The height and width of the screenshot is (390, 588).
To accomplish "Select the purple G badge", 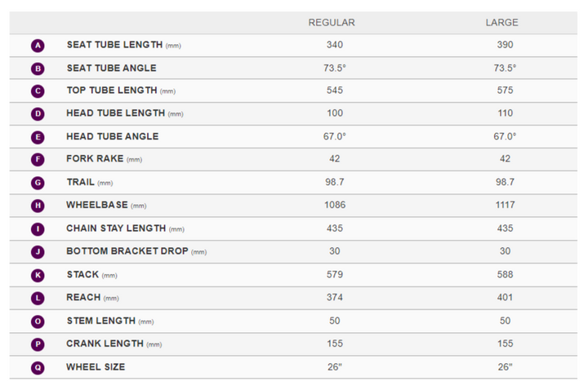I will [38, 183].
